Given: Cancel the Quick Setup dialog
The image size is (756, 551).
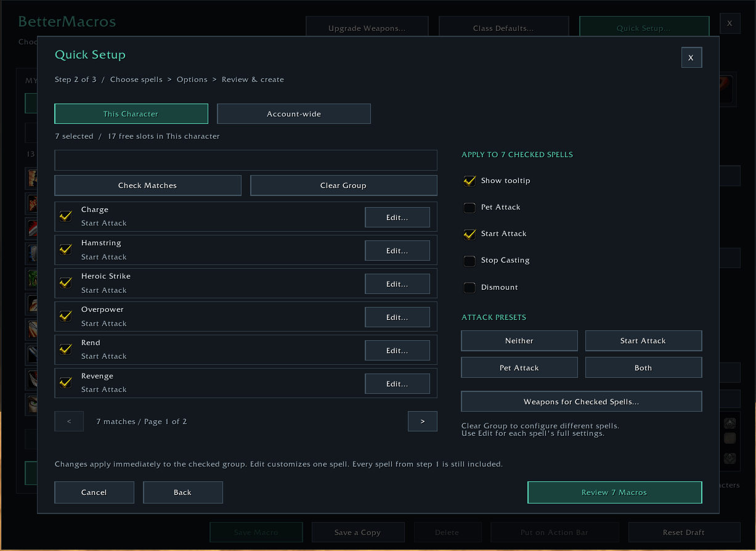Looking at the screenshot, I should pos(94,492).
